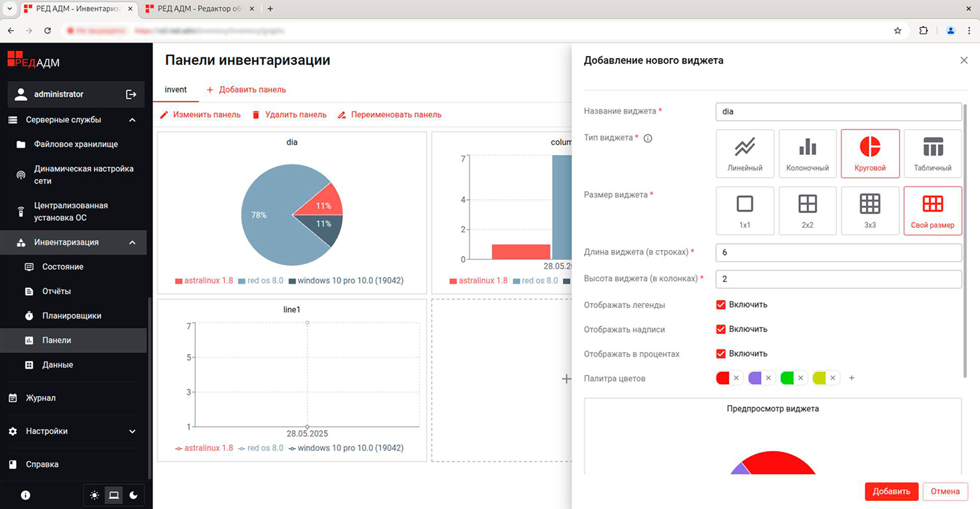980x509 pixels.
Task: Choose the 2x2 widget size
Action: (x=808, y=211)
